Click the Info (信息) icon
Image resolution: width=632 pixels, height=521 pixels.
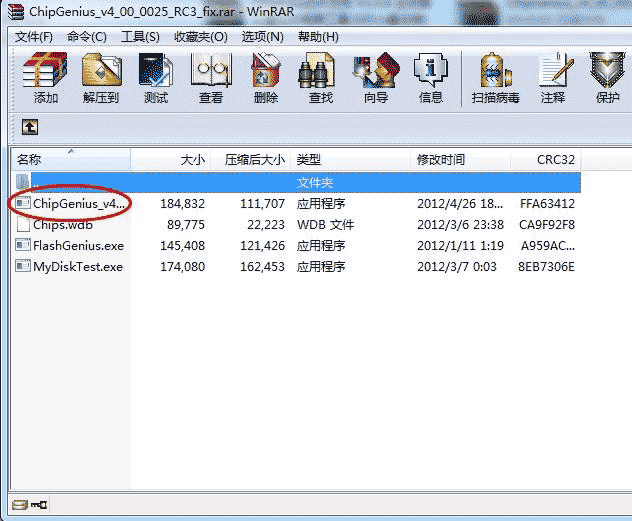click(x=431, y=70)
